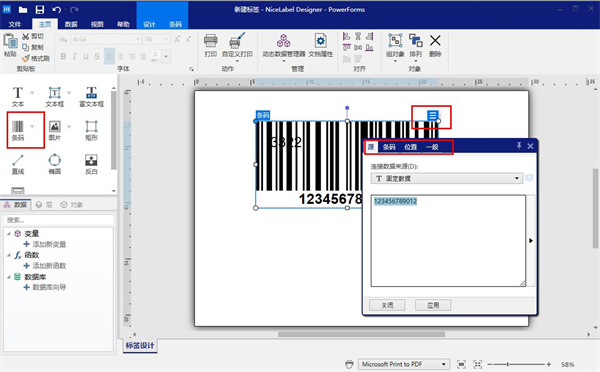Open Dynamic Data Manager (动态数据管理器)
Viewport: 600px width, 372px height.
(x=284, y=47)
